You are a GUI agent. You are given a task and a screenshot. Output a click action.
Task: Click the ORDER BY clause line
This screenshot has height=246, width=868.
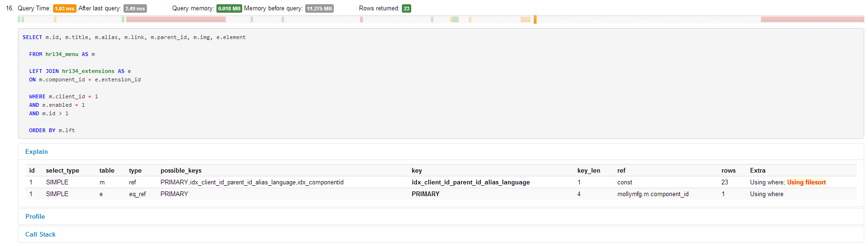coord(52,130)
